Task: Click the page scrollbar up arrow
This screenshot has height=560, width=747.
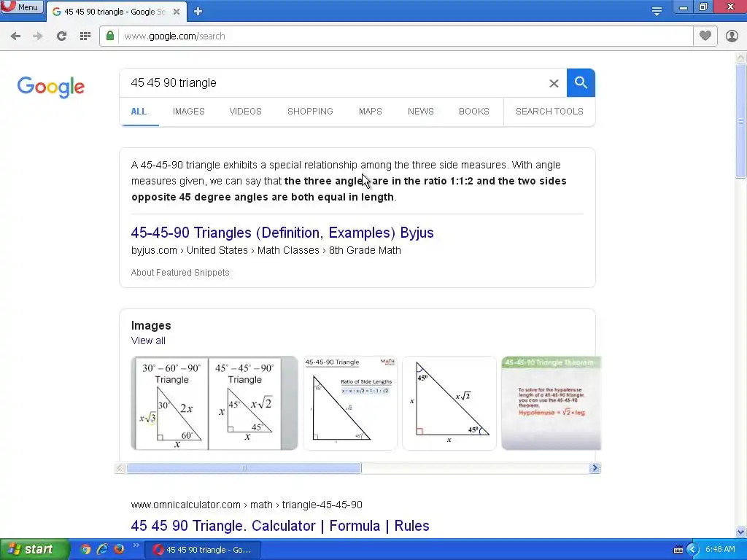Action: pos(741,58)
